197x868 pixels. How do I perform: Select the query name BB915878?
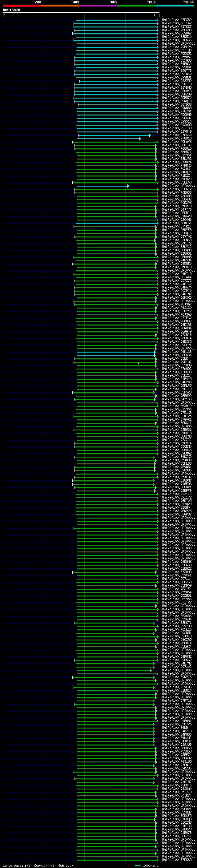11,10
